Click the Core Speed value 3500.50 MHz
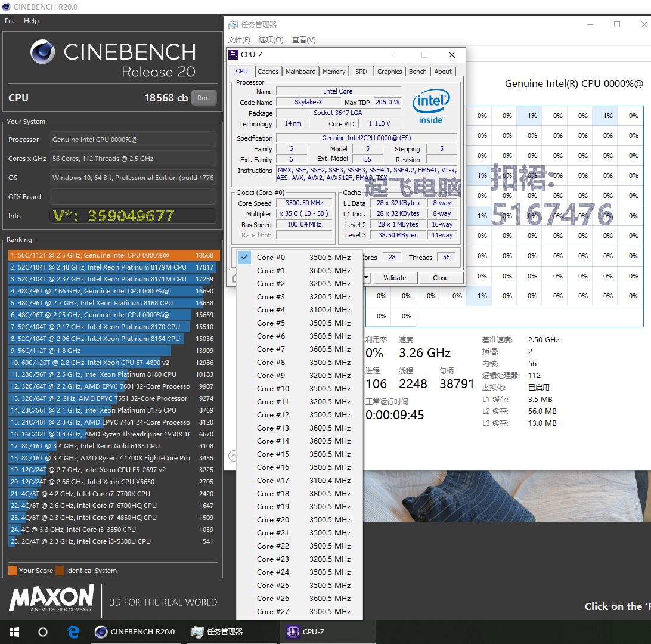 [304, 203]
